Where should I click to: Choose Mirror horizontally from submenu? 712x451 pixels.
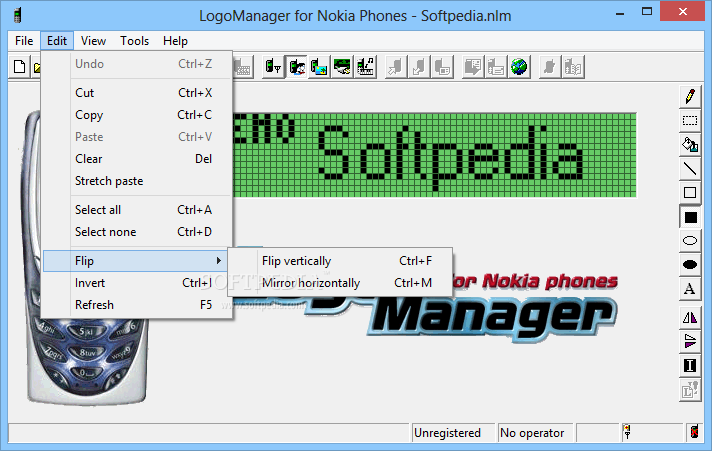pos(340,283)
